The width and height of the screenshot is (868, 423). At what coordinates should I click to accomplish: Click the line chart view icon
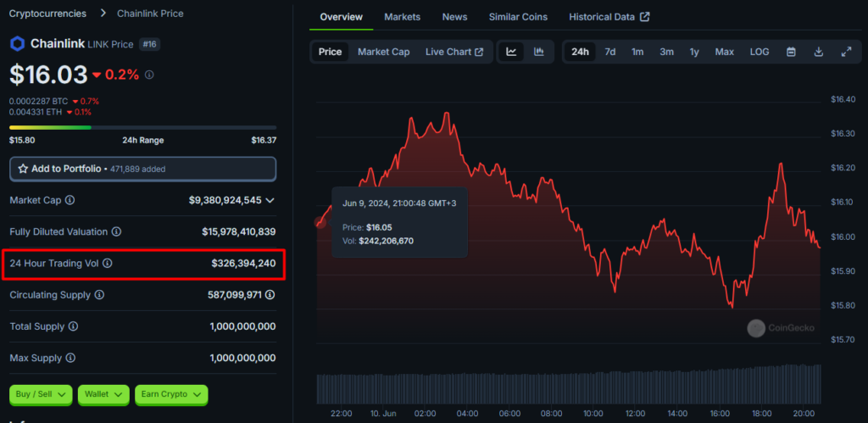pos(511,52)
